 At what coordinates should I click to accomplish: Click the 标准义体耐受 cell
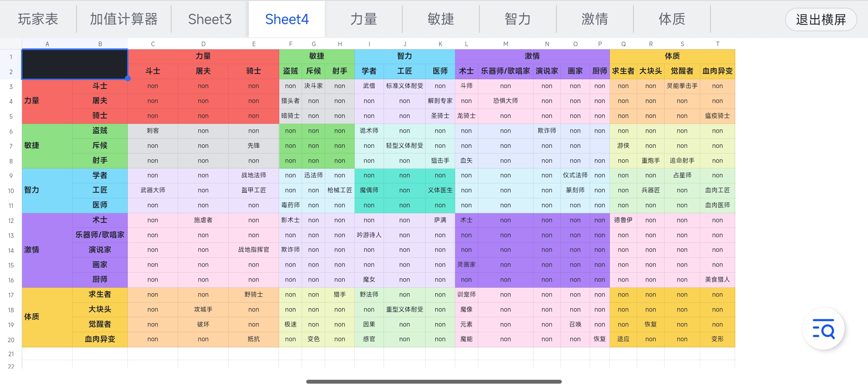[x=404, y=86]
